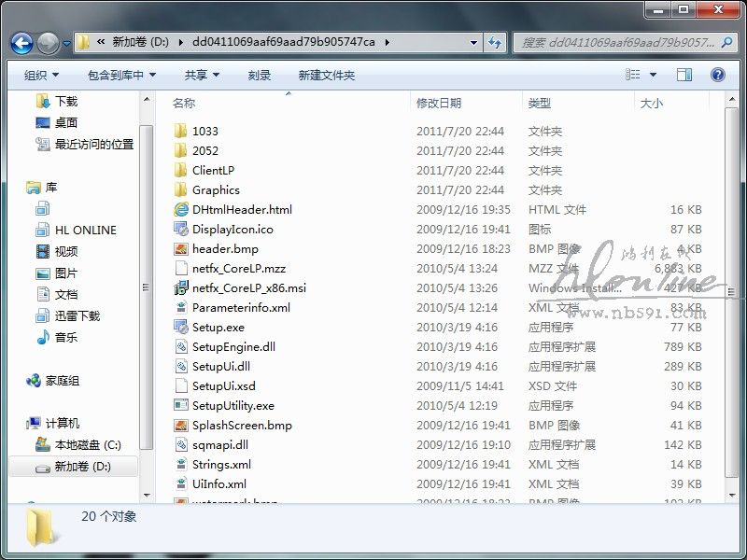
Task: Click the search magnifier icon
Action: [x=726, y=42]
